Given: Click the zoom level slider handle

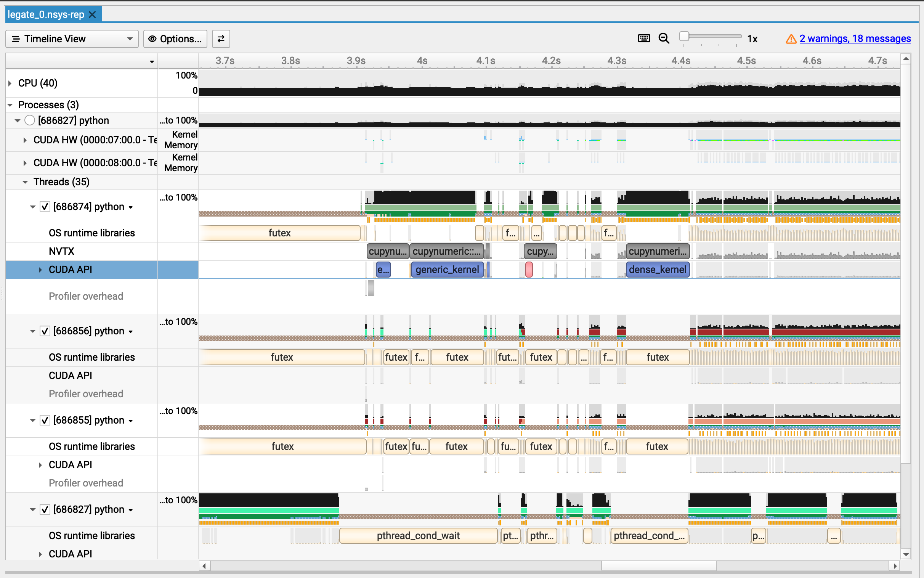Looking at the screenshot, I should pyautogui.click(x=684, y=37).
